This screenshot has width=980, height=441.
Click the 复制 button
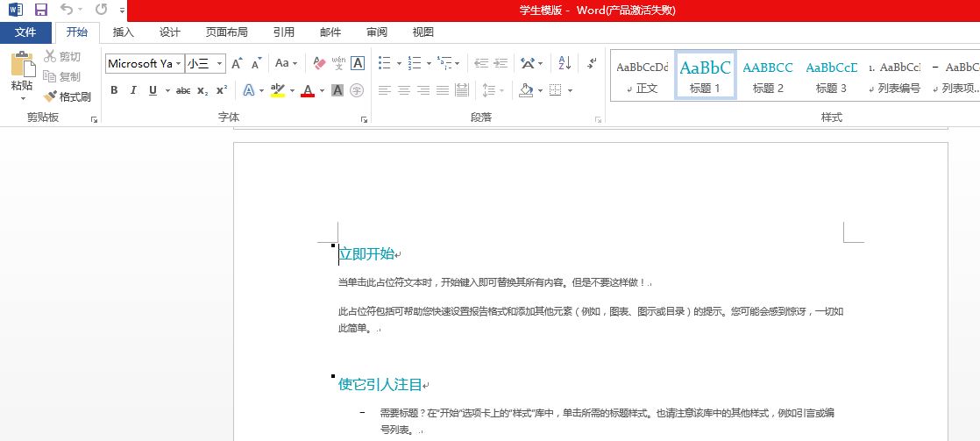(x=62, y=76)
